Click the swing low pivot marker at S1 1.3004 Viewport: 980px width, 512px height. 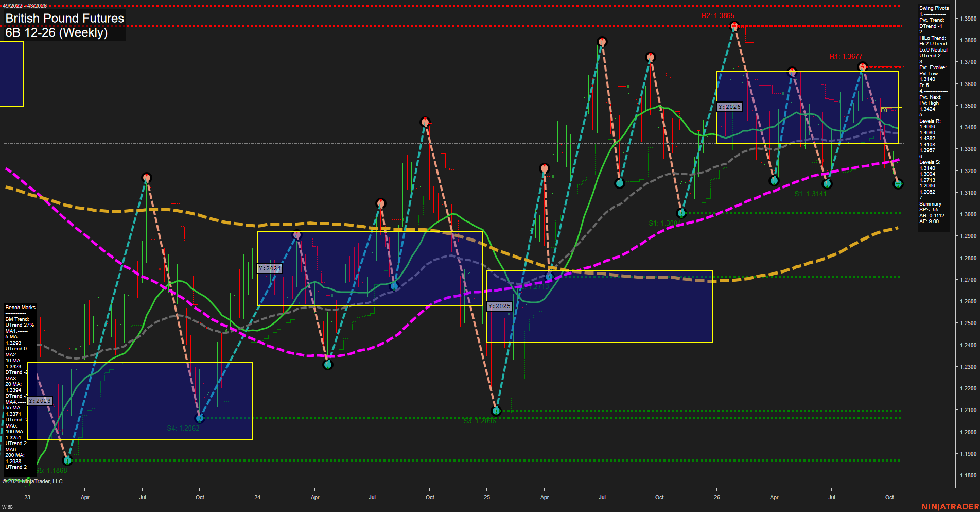681,213
